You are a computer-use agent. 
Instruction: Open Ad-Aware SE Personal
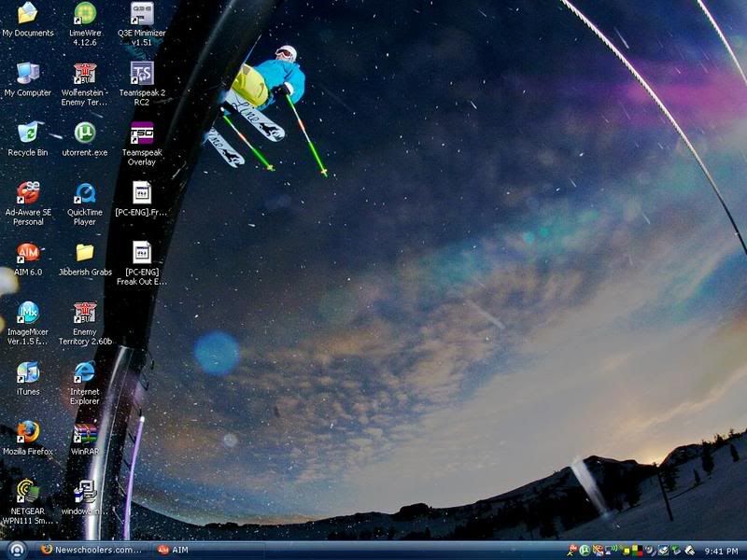click(x=28, y=192)
